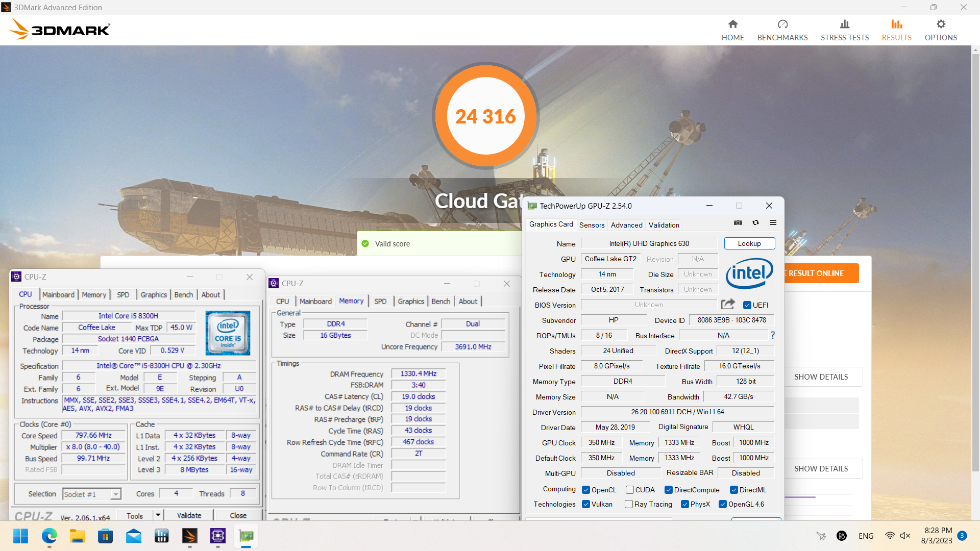Expand the CPU-Z Tools dropdown arrow
The width and height of the screenshot is (980, 551).
(158, 515)
